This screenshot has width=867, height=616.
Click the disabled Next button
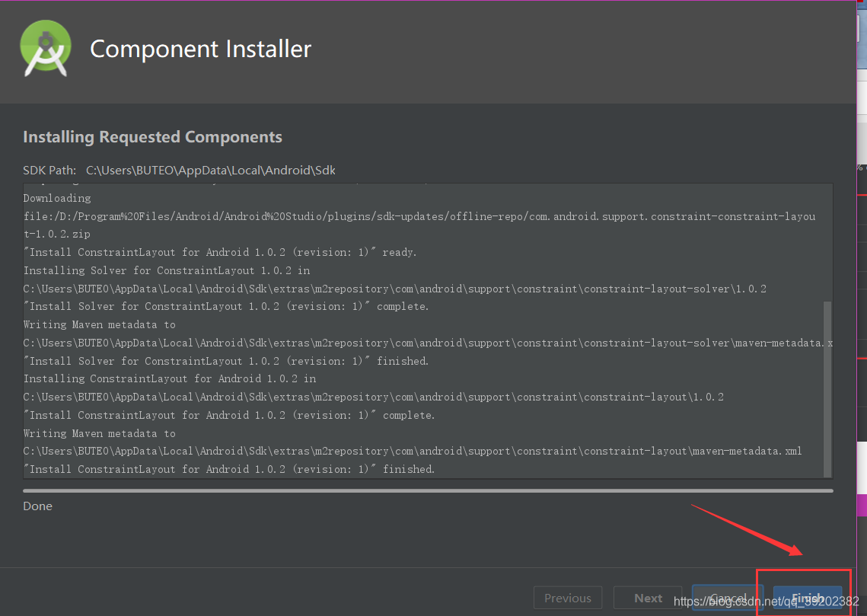click(x=648, y=598)
